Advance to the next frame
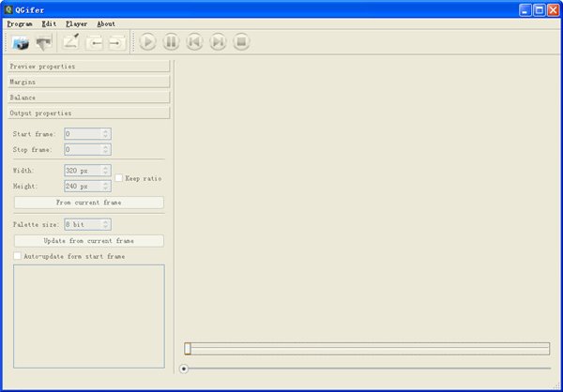The height and width of the screenshot is (392, 563). pos(218,42)
